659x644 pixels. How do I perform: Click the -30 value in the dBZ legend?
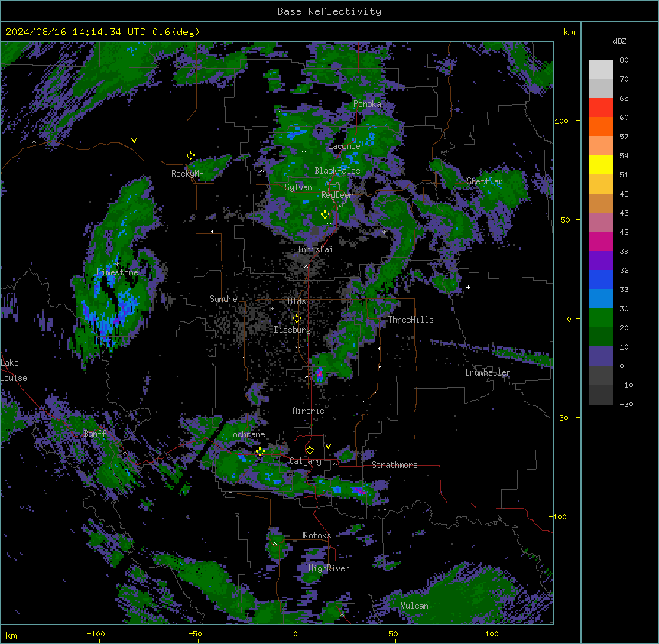(626, 405)
